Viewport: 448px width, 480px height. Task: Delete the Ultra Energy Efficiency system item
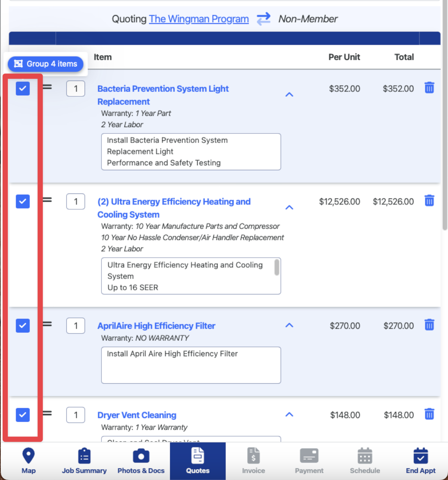(429, 201)
